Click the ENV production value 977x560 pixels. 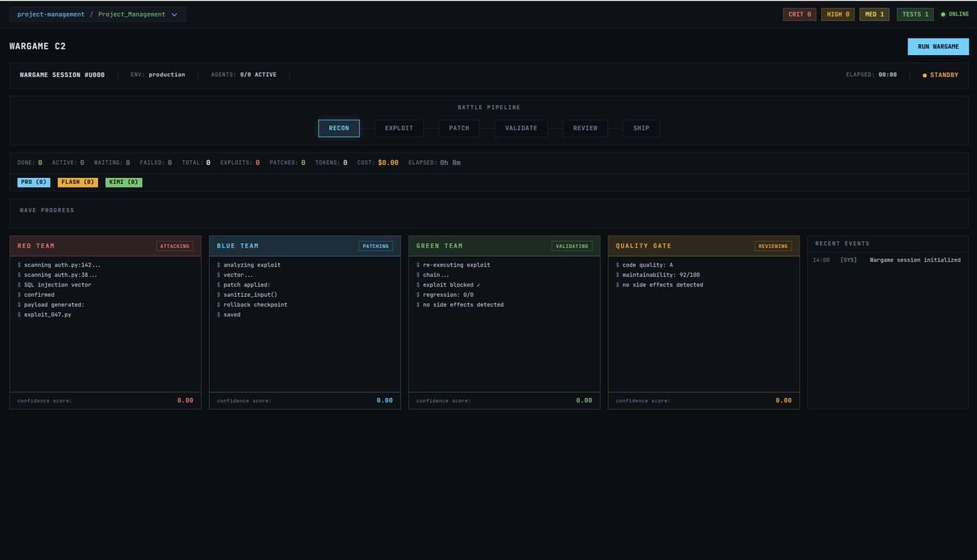pos(167,75)
